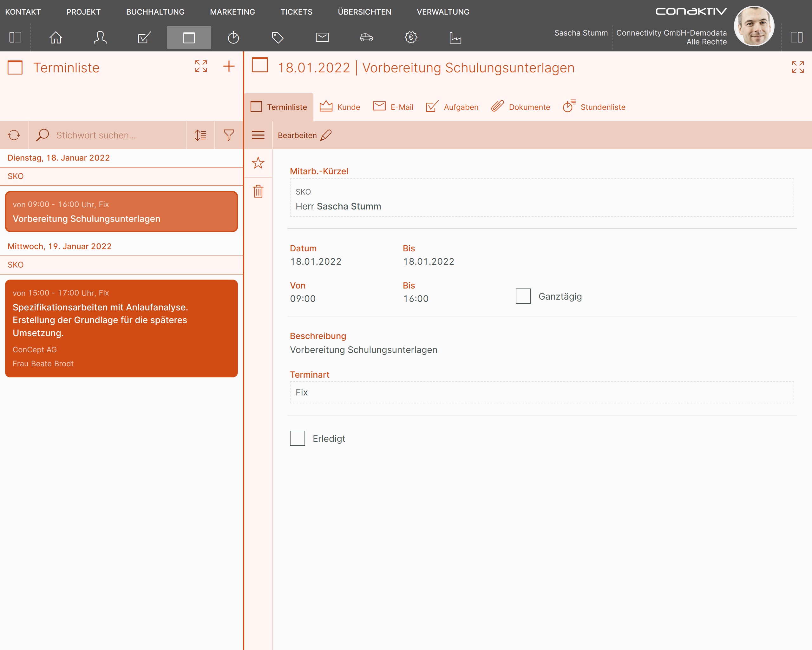812x650 pixels.
Task: Open the home dashboard icon
Action: click(x=56, y=37)
